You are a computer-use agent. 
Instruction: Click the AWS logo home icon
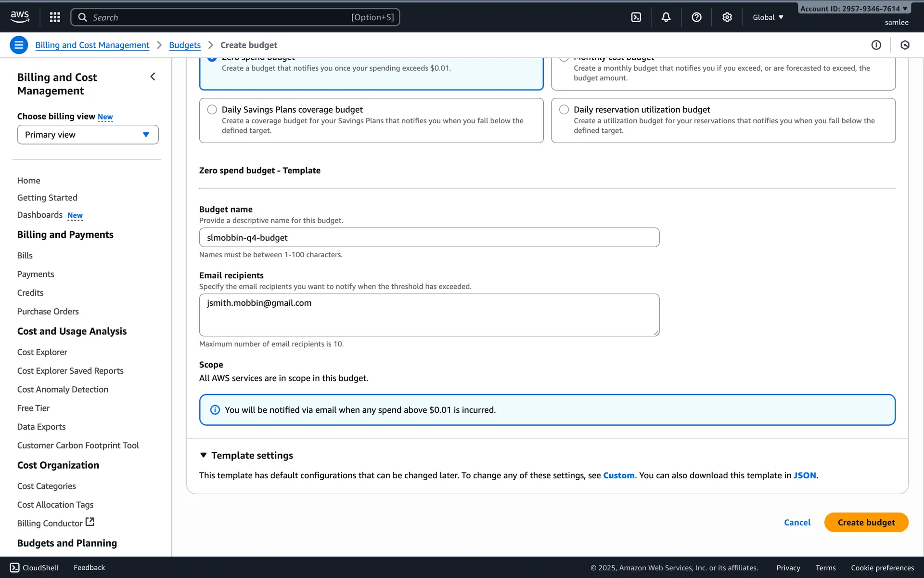20,16
